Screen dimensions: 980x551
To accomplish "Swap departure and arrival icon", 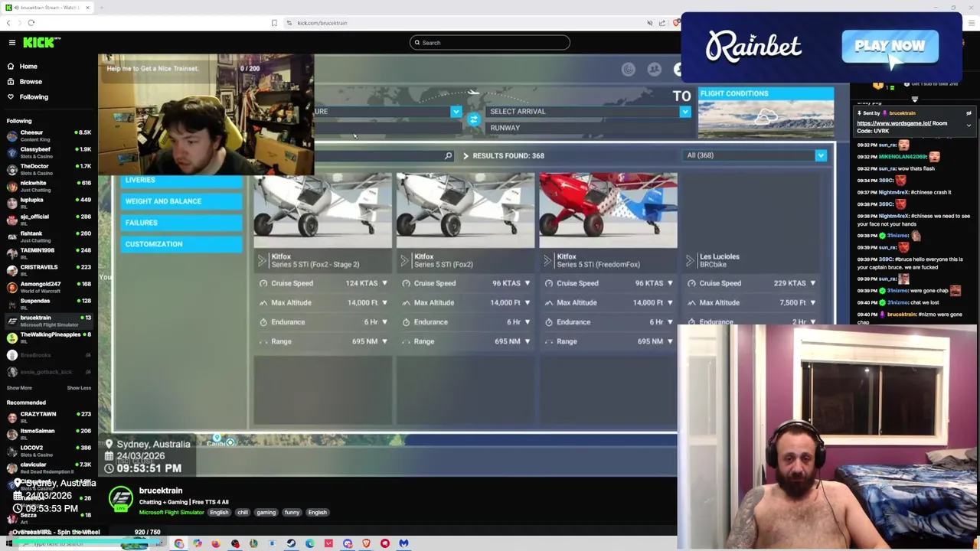I will click(x=473, y=119).
